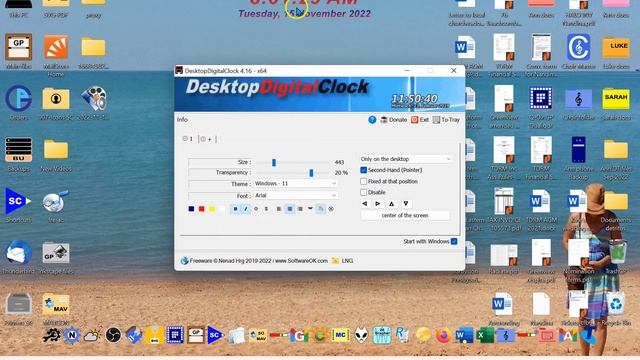Viewport: 640px width, 360px height.
Task: Toggle Start with Windows checkbox
Action: (454, 241)
